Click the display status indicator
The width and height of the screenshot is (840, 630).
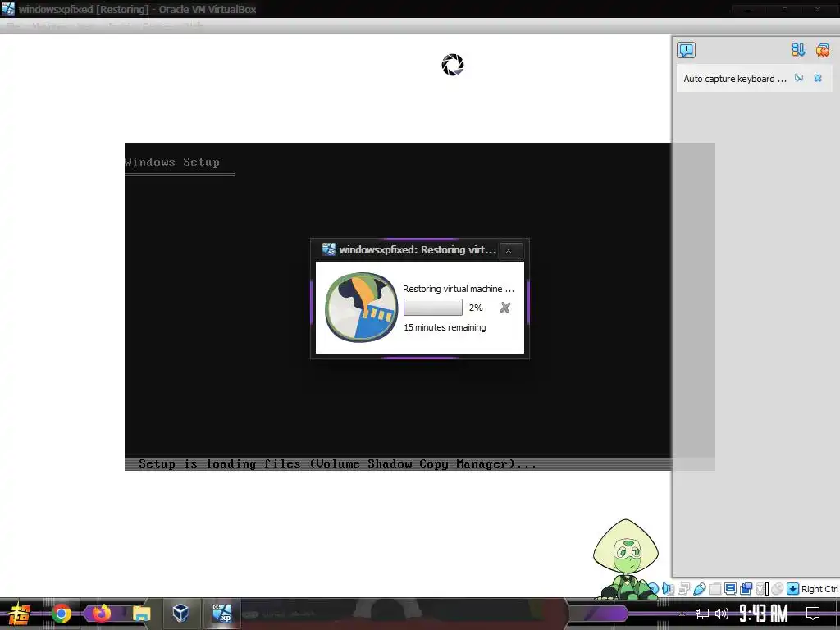click(730, 589)
